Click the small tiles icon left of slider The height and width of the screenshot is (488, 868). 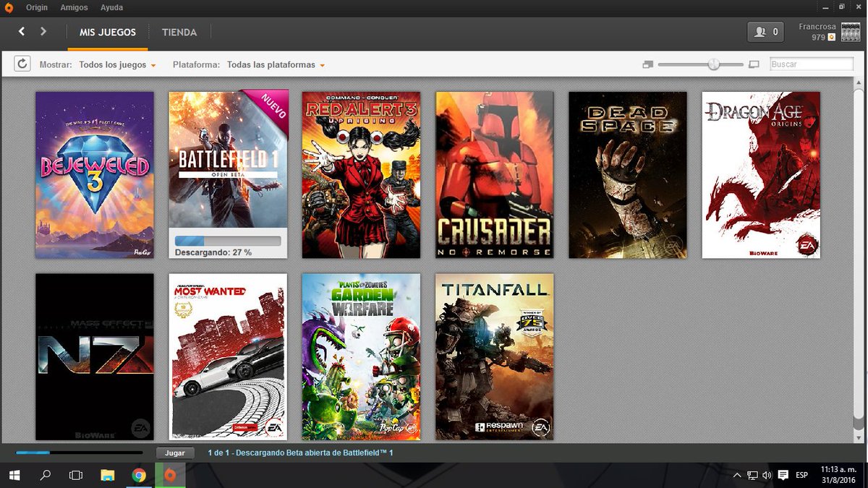(647, 64)
